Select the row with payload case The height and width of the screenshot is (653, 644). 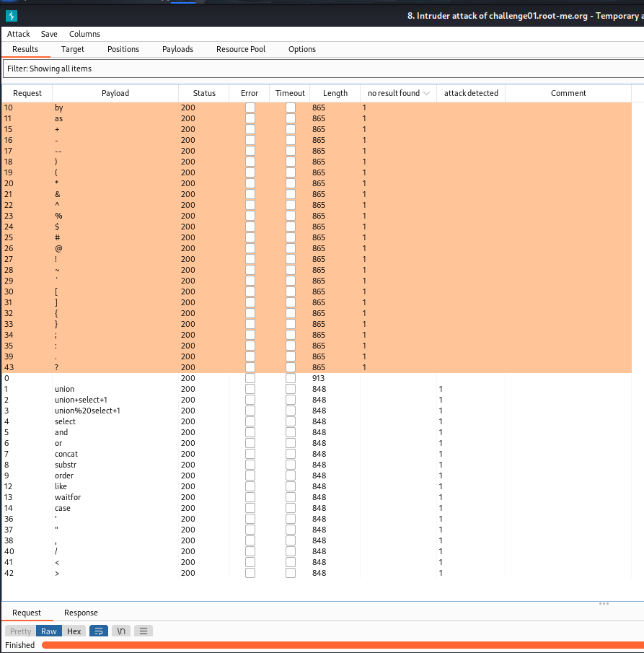[x=317, y=508]
